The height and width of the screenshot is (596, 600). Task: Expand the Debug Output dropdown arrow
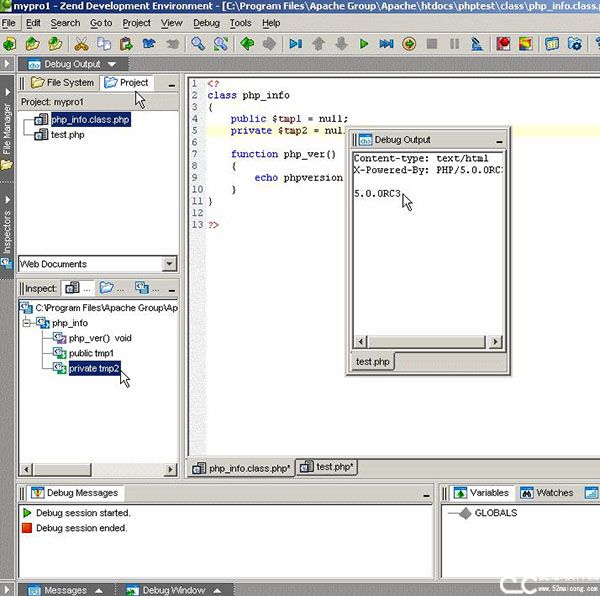(x=112, y=64)
